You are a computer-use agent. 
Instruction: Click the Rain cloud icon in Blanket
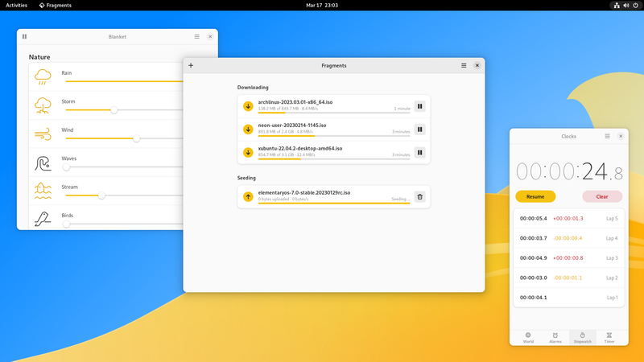coord(43,76)
